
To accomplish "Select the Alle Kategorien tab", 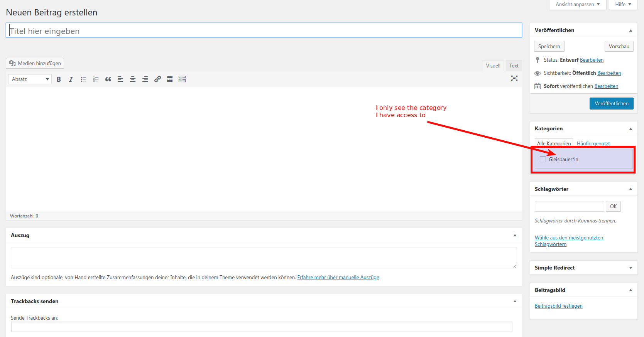I will point(554,143).
